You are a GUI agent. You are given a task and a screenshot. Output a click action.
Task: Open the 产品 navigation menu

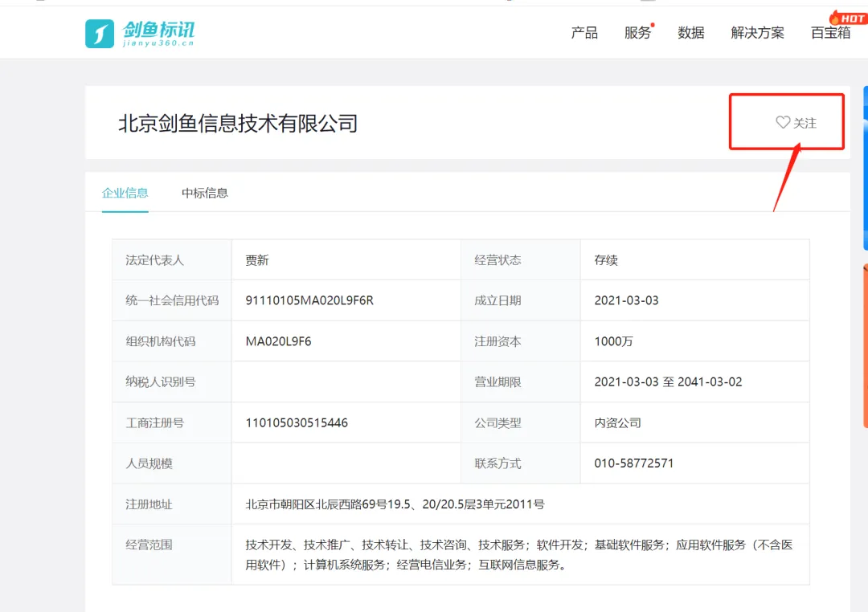coord(584,33)
